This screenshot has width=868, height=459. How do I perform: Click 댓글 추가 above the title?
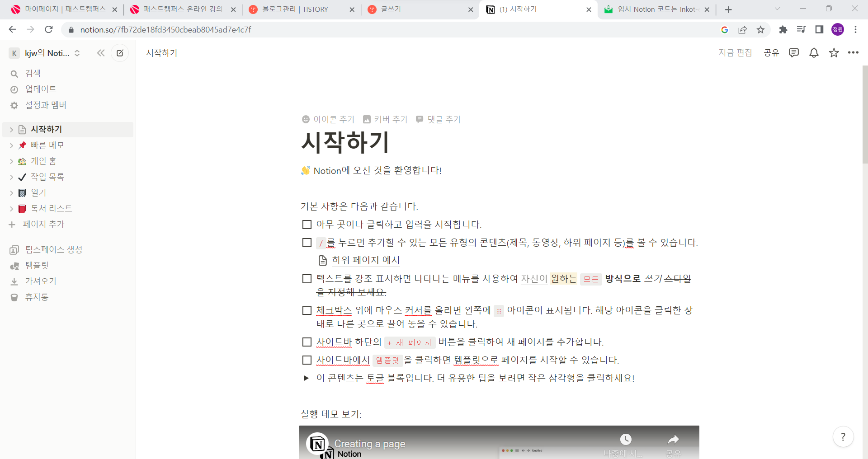[x=439, y=119]
